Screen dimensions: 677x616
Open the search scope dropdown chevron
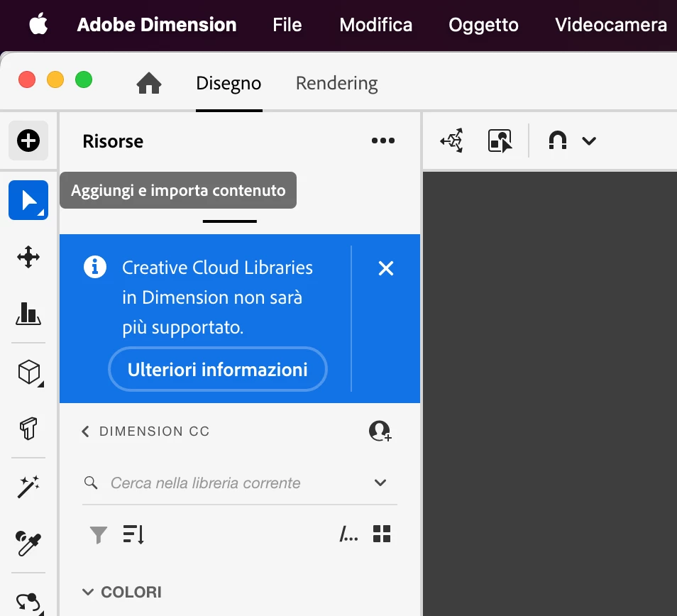(380, 483)
